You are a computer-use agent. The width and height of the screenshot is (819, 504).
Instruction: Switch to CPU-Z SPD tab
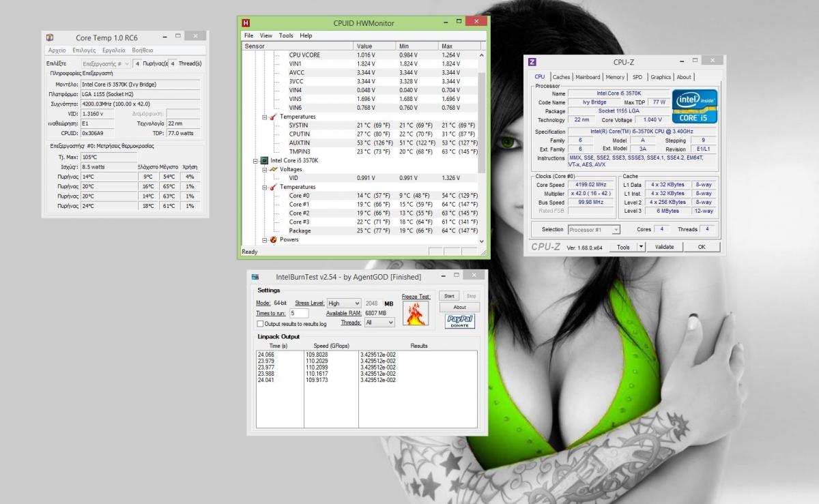(637, 77)
